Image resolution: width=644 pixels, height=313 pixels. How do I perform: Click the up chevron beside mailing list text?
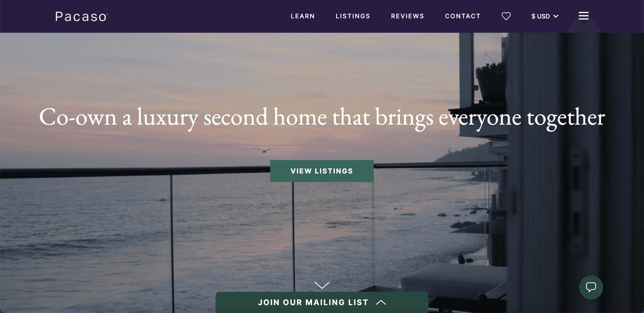point(381,302)
